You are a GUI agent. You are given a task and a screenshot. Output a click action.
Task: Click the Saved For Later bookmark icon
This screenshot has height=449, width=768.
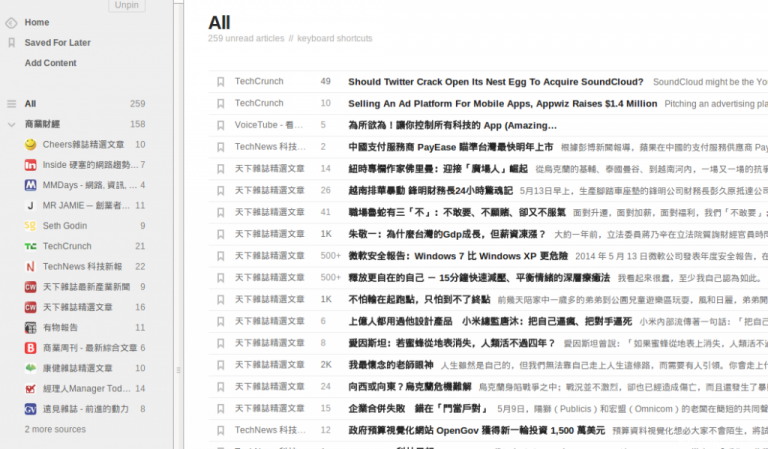[12, 43]
